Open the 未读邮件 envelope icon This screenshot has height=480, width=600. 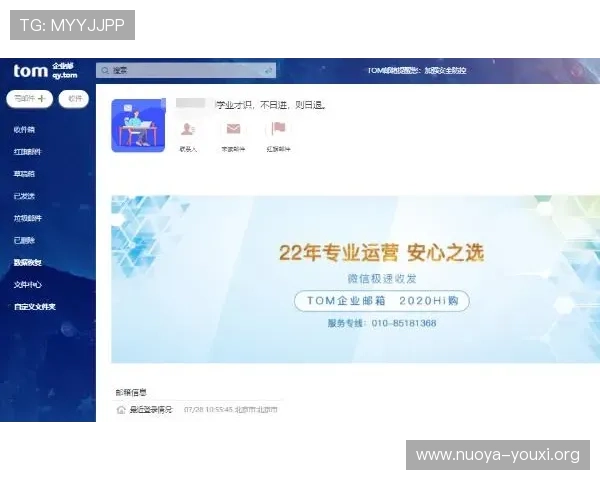[x=233, y=129]
